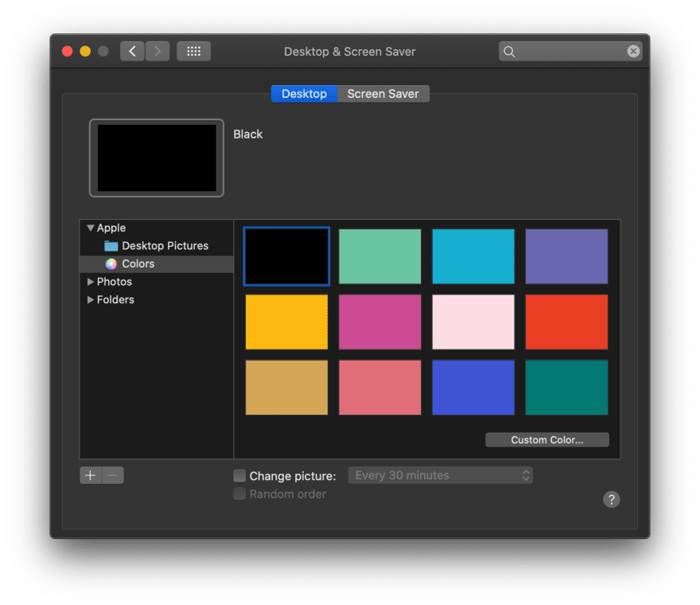The width and height of the screenshot is (700, 605).
Task: Switch to the Desktop tab
Action: coord(304,94)
